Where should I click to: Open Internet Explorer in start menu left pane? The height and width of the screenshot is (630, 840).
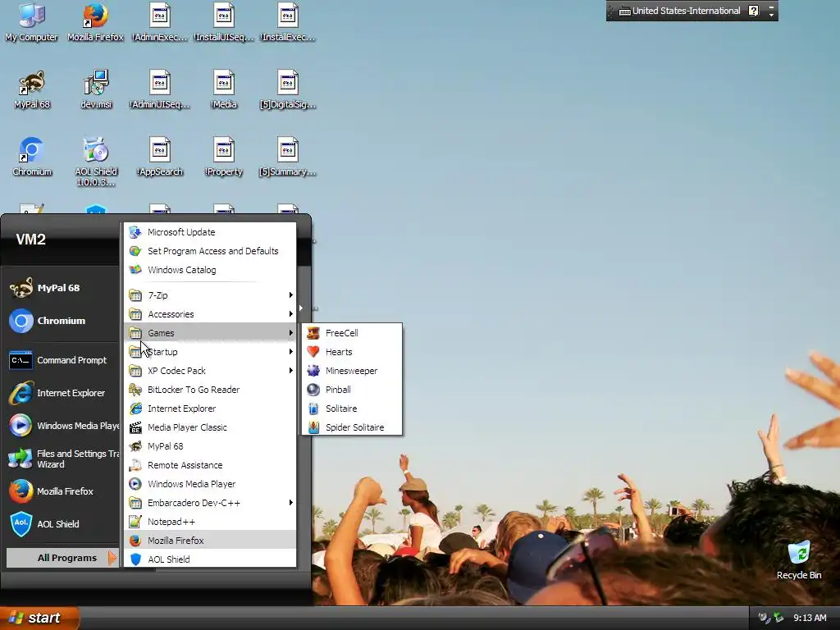pos(62,393)
